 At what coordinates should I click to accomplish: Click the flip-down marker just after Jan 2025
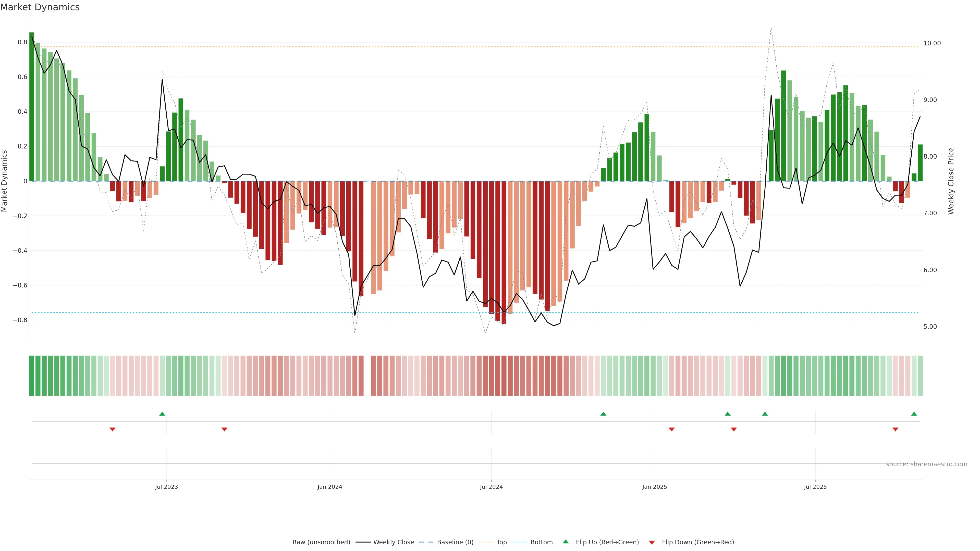click(x=671, y=429)
